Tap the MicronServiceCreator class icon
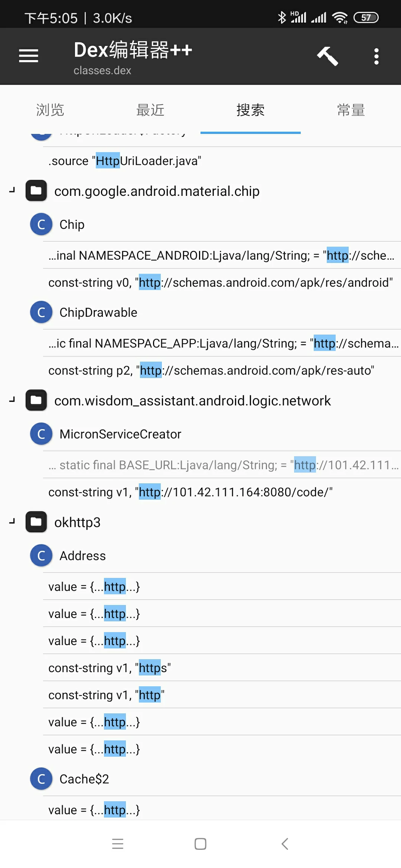 point(41,434)
